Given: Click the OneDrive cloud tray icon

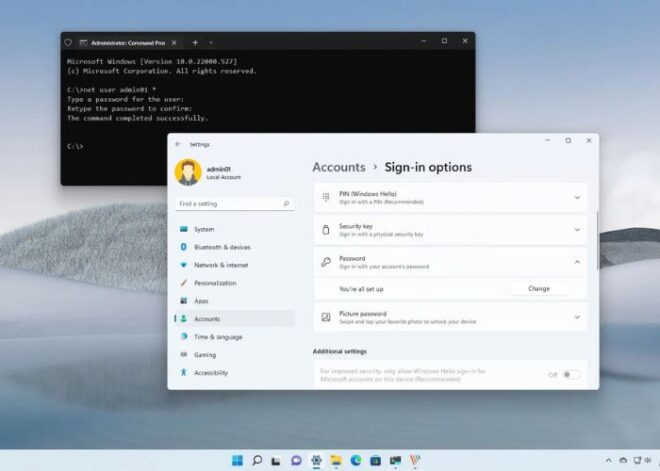Looking at the screenshot, I should pyautogui.click(x=623, y=460).
